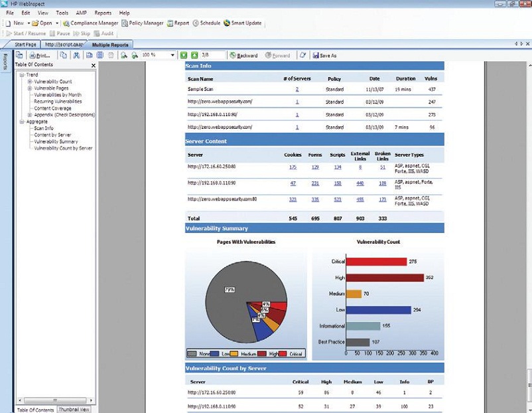Viewport: 532px width, 413px height.
Task: Click the servers link '2' for Sample Scan
Action: [x=297, y=90]
